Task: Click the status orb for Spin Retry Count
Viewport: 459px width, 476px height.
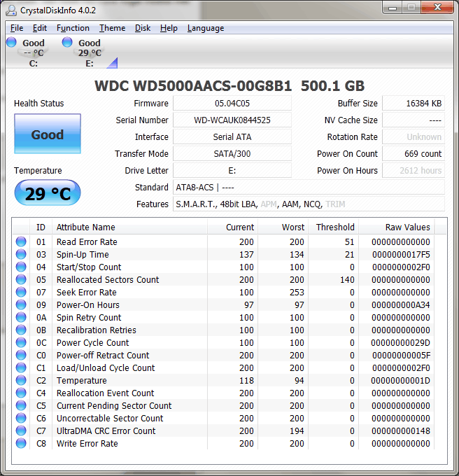Action: point(21,317)
